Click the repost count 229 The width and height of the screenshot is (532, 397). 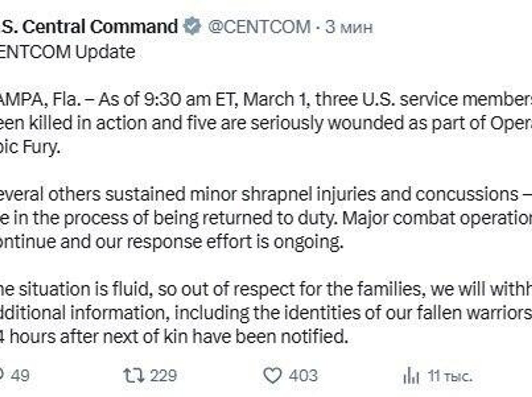point(163,376)
